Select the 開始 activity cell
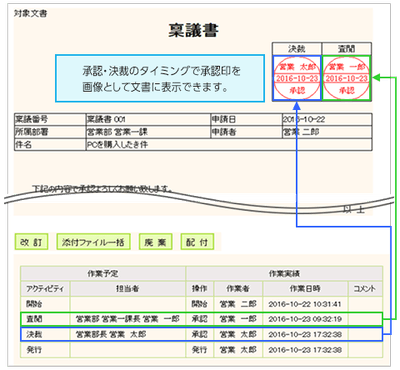The image size is (400, 370). click(x=45, y=304)
